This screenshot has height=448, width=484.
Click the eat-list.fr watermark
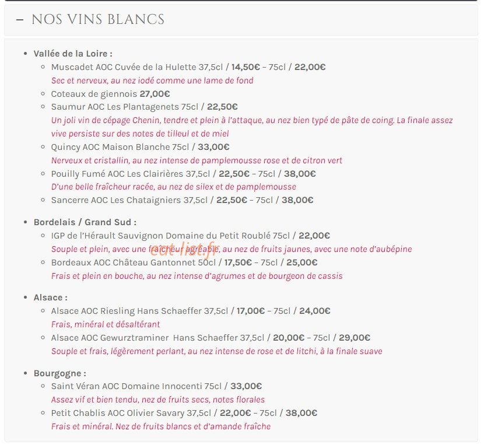coord(185,249)
